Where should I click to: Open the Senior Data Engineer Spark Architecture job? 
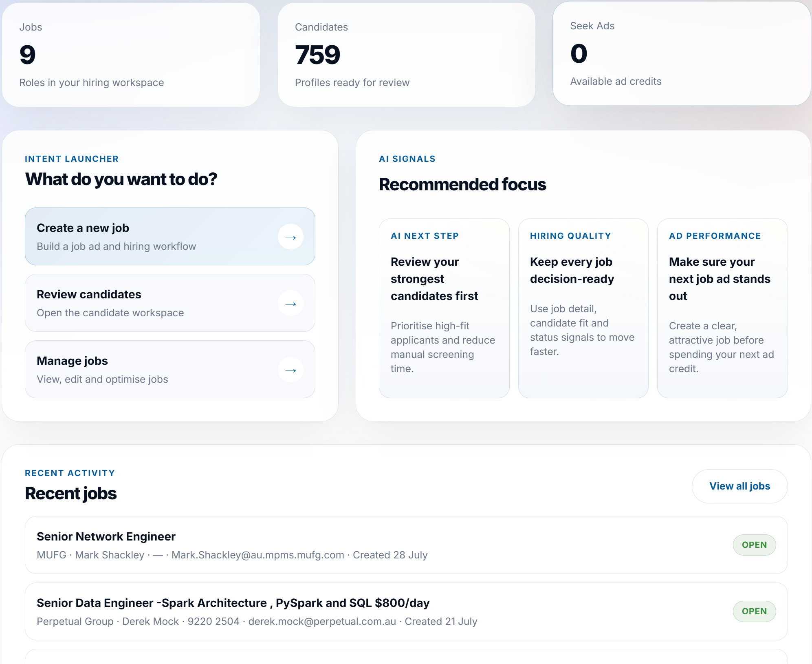[406, 612]
